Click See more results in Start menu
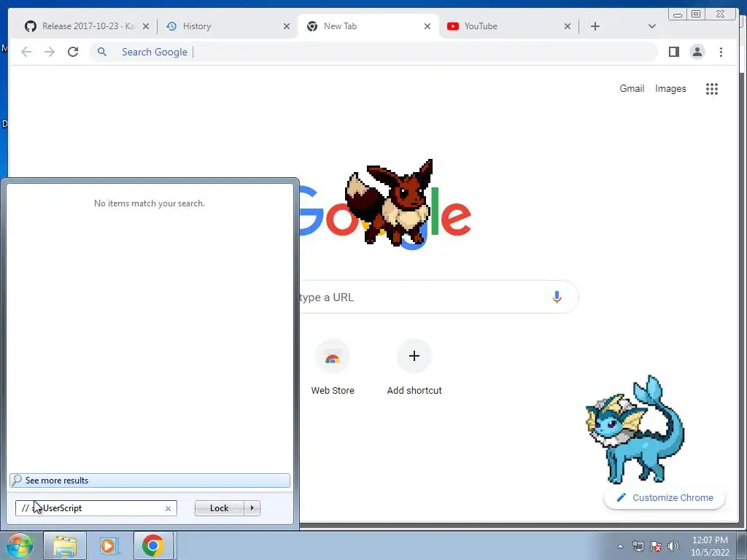The image size is (747, 560). [150, 481]
